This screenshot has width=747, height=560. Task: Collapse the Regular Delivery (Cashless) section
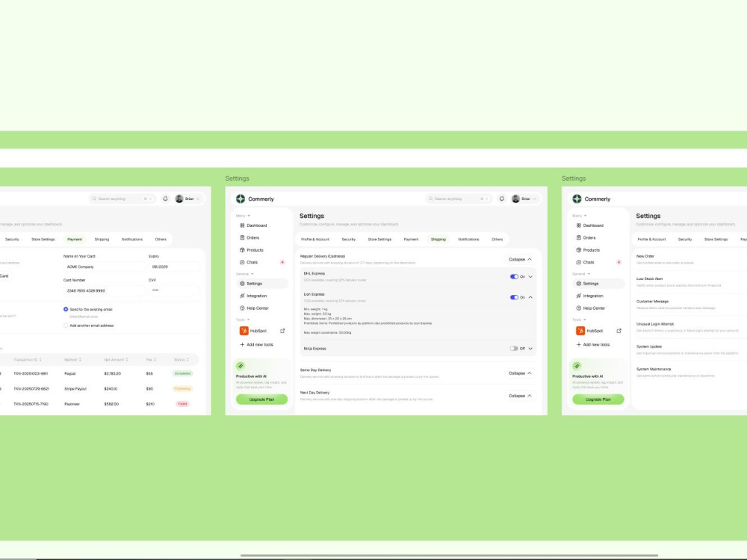[x=520, y=259]
